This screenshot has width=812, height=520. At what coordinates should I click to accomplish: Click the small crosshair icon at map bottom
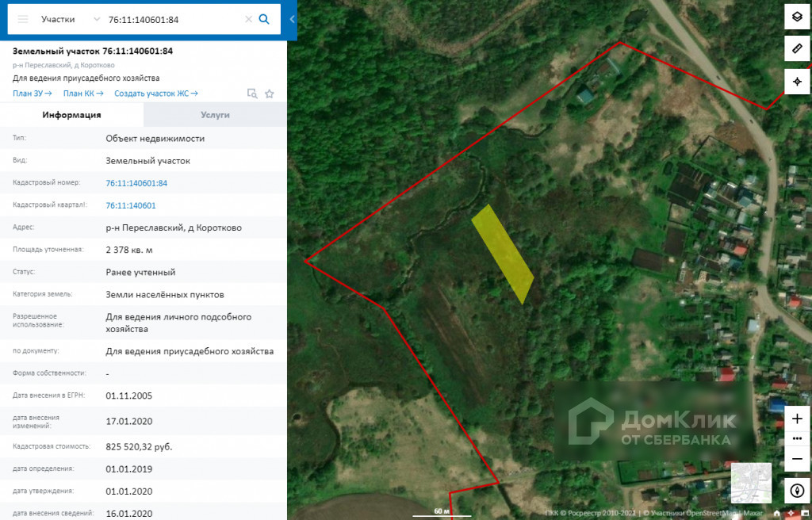[791, 514]
